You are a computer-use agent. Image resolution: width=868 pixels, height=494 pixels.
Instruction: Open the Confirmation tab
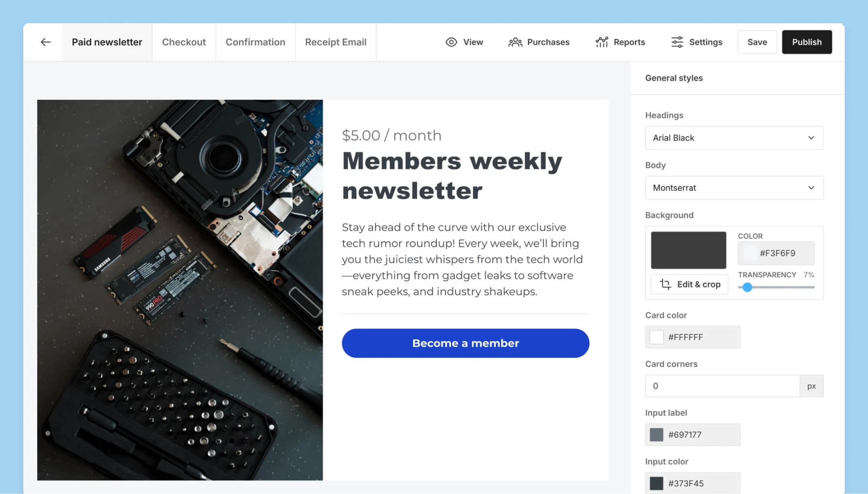pyautogui.click(x=255, y=42)
